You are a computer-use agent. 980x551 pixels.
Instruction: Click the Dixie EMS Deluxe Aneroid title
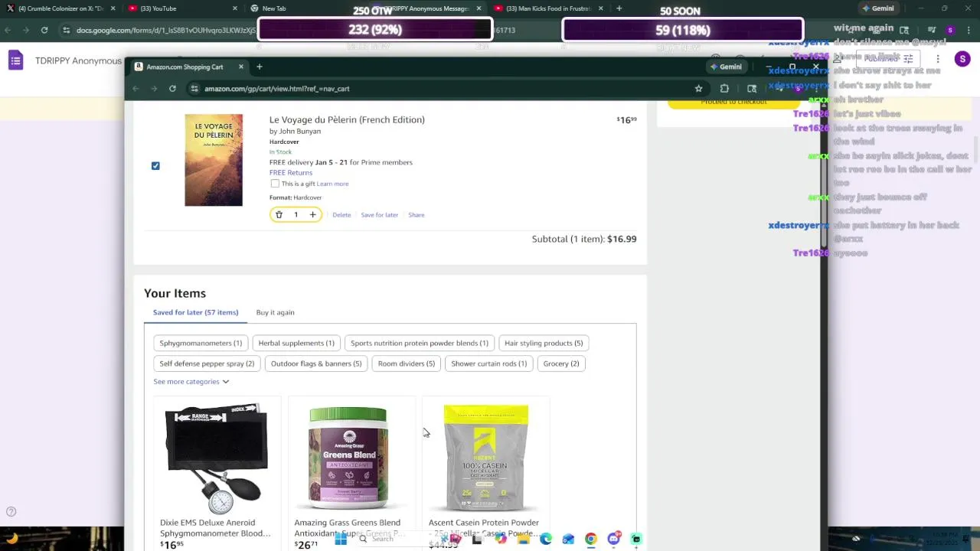pyautogui.click(x=215, y=528)
